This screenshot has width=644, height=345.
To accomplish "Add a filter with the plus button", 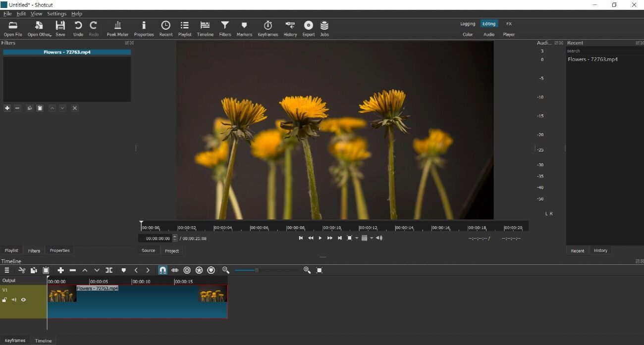I will pos(7,108).
